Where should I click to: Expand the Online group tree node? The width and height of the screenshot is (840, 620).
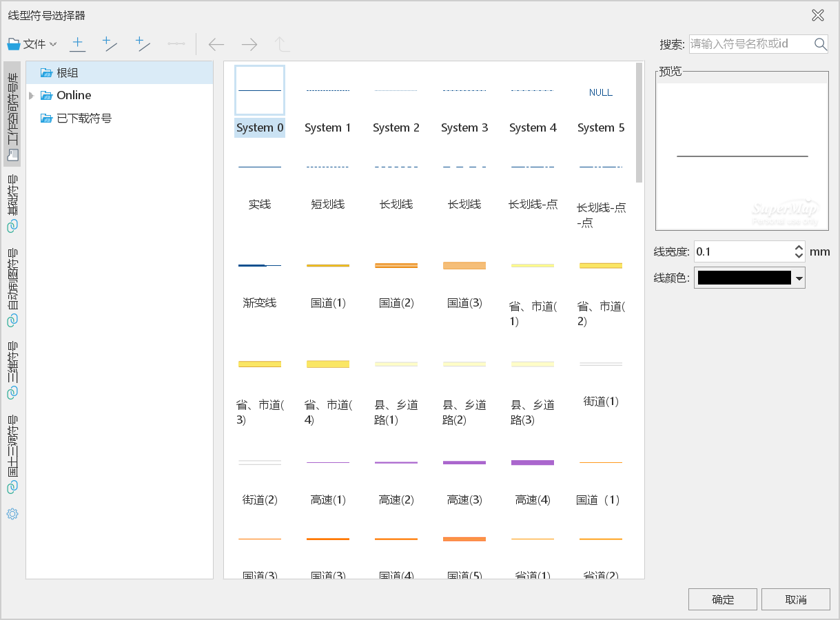pos(32,96)
